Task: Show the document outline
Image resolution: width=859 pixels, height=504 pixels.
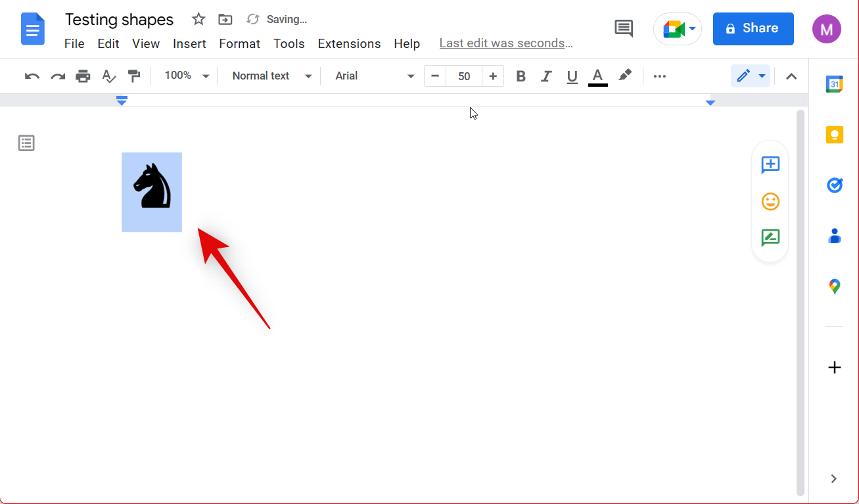Action: [26, 143]
